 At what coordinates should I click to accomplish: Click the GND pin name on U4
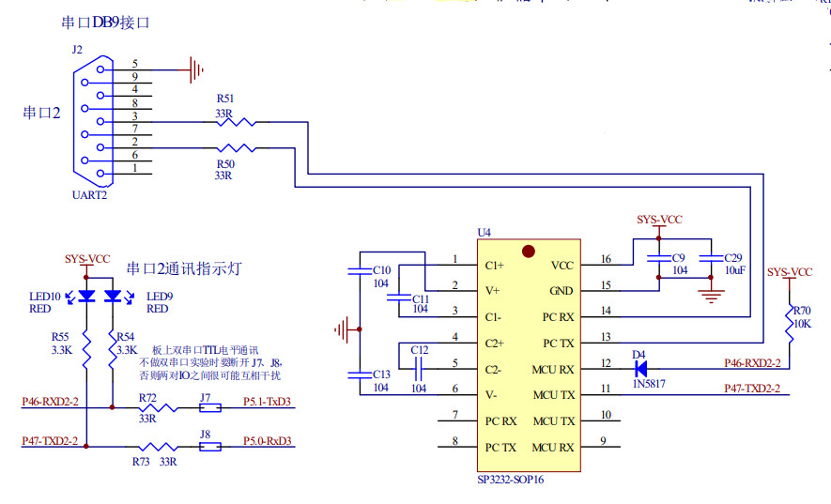[x=562, y=291]
